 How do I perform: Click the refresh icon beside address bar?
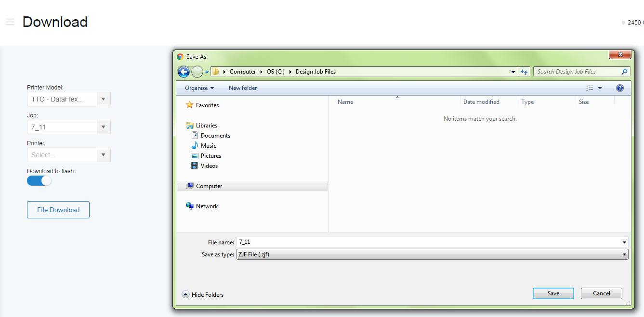click(x=524, y=72)
